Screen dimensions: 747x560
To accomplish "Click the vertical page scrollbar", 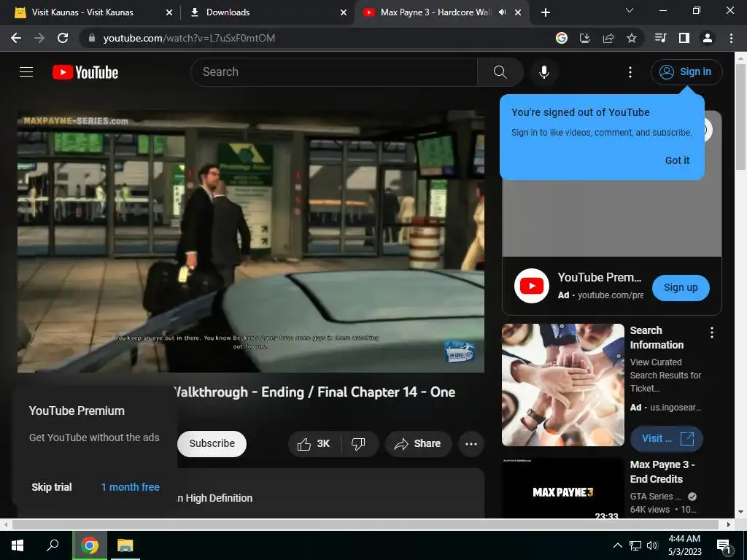I will [740, 117].
